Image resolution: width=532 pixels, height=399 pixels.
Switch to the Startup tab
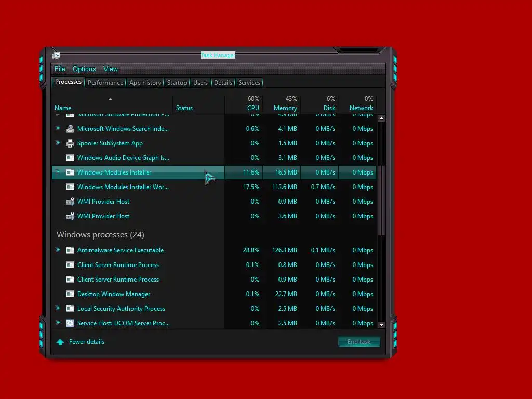click(x=177, y=83)
